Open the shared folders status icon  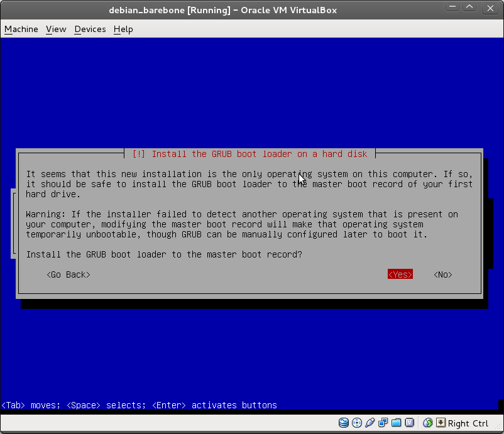tap(397, 423)
